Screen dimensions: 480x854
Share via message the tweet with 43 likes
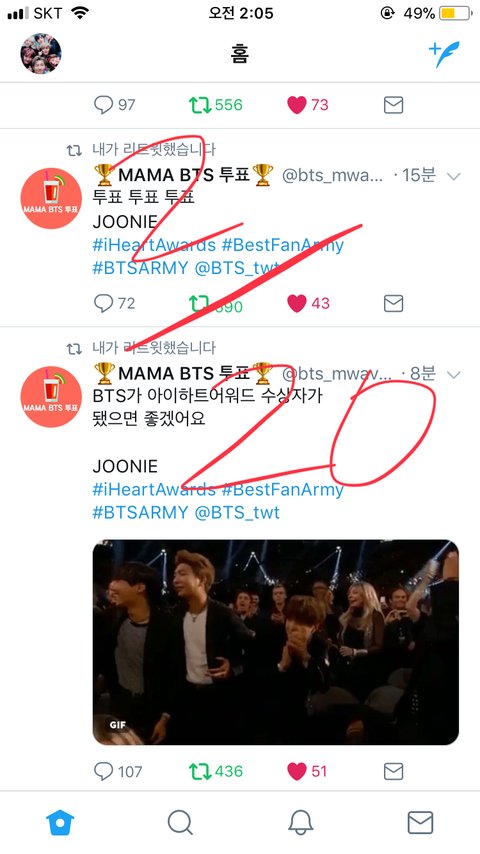pos(393,303)
